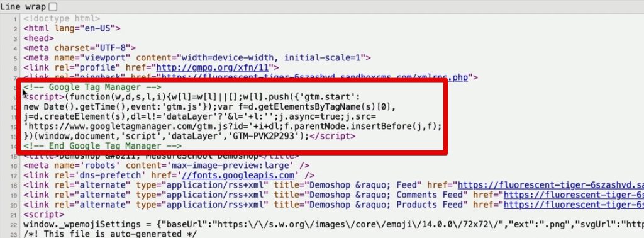Open the //fonts.googleapis.com prefetch link
This screenshot has width=644, height=238.
click(238, 175)
